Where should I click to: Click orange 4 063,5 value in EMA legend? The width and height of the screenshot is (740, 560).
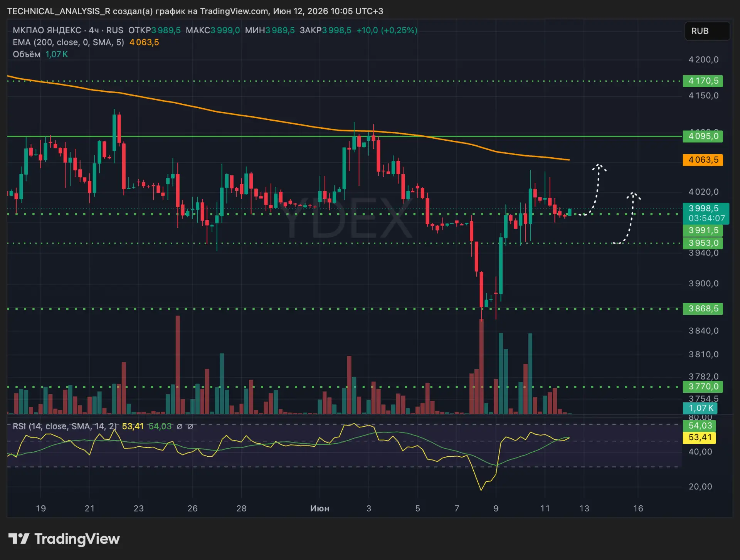coord(144,42)
